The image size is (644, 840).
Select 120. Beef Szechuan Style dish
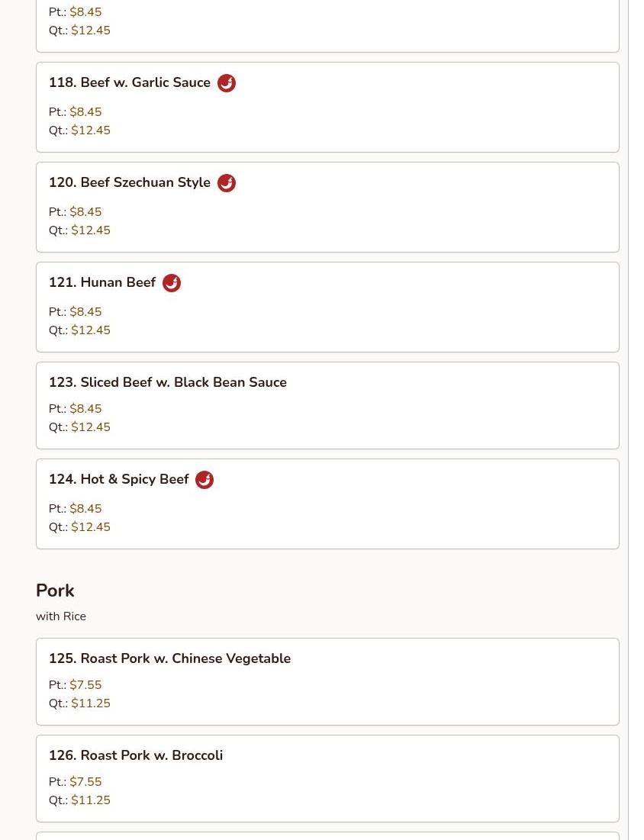130,183
